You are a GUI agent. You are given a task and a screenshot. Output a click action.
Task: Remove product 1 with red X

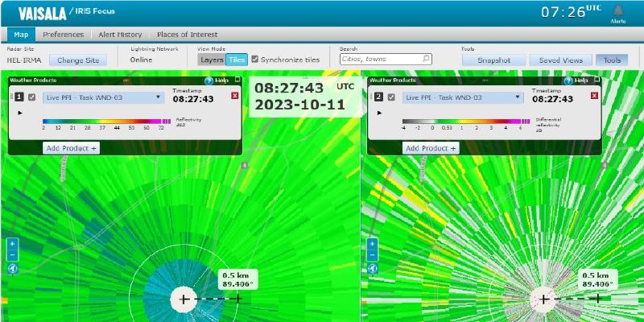point(234,96)
